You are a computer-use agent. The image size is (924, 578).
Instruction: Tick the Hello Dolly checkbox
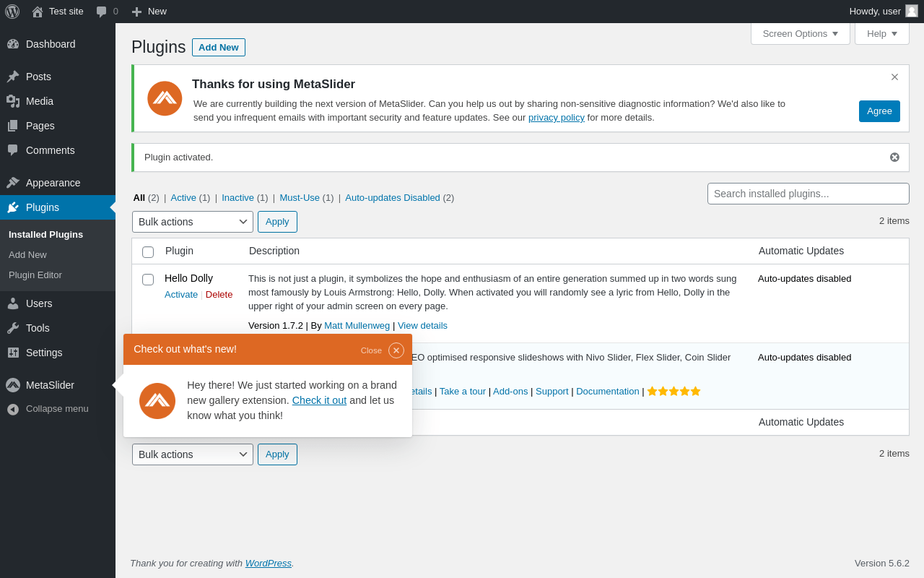coord(148,280)
